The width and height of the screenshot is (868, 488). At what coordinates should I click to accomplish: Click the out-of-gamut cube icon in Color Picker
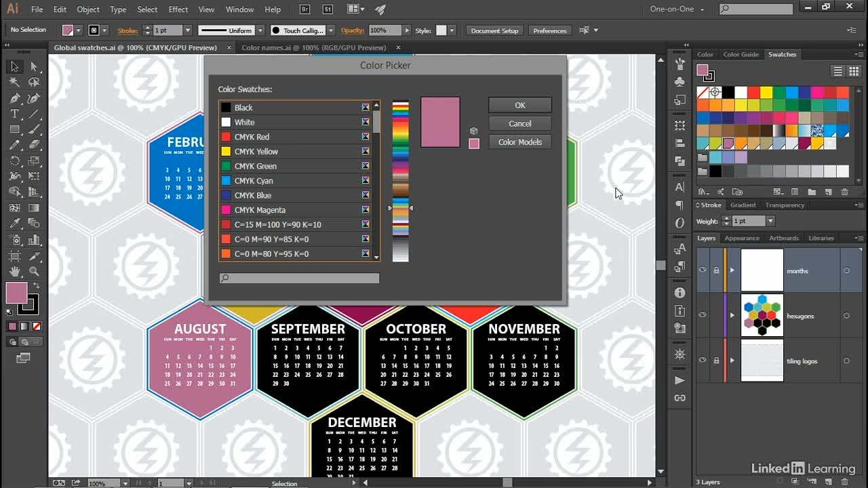[473, 131]
